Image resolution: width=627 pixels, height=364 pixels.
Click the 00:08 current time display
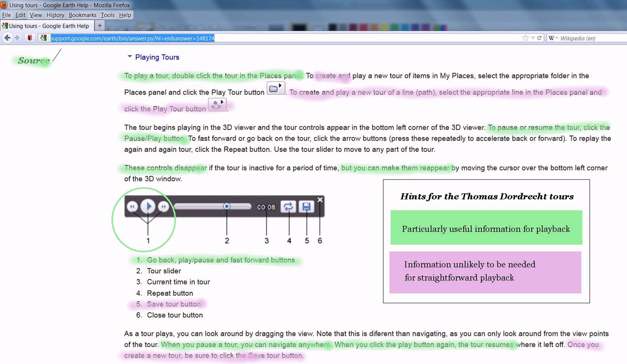pos(266,207)
